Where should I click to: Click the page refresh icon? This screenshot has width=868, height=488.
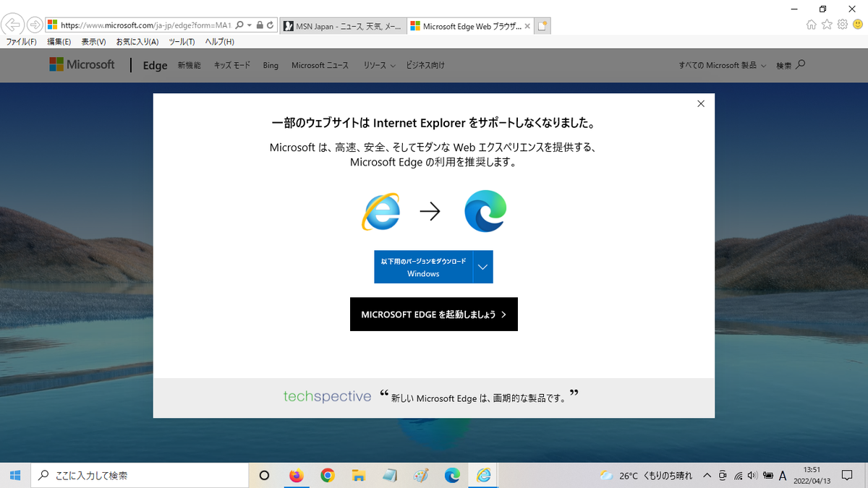pos(270,25)
